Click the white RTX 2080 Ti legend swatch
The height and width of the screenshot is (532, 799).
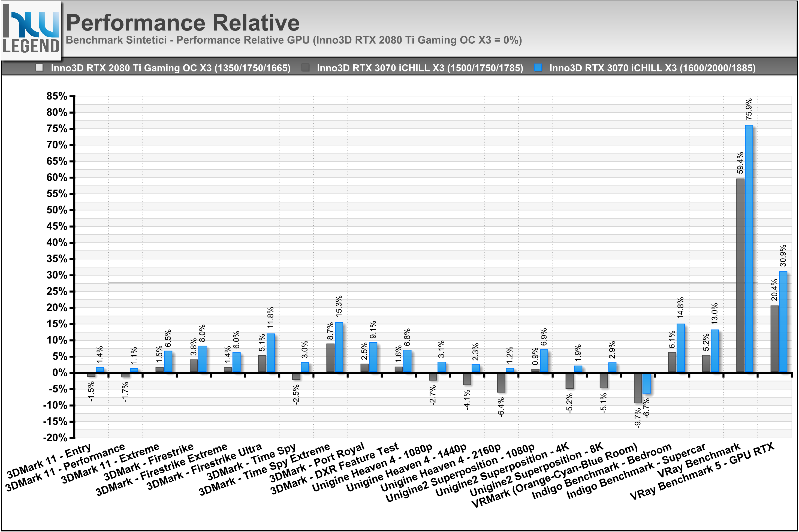[x=40, y=68]
